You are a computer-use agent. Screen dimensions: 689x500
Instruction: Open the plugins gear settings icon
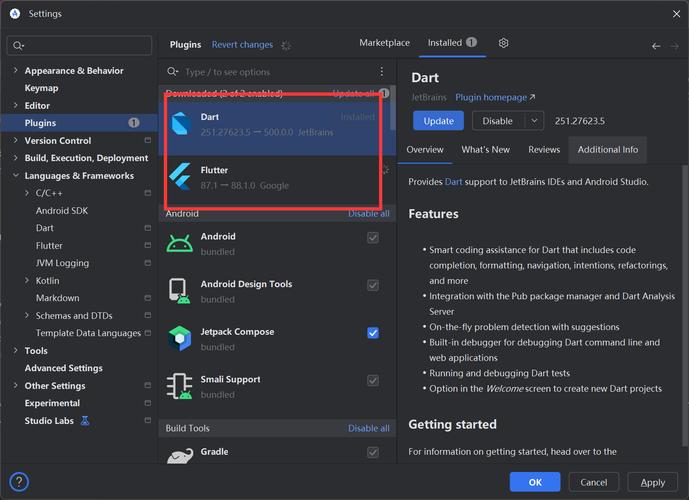(504, 43)
